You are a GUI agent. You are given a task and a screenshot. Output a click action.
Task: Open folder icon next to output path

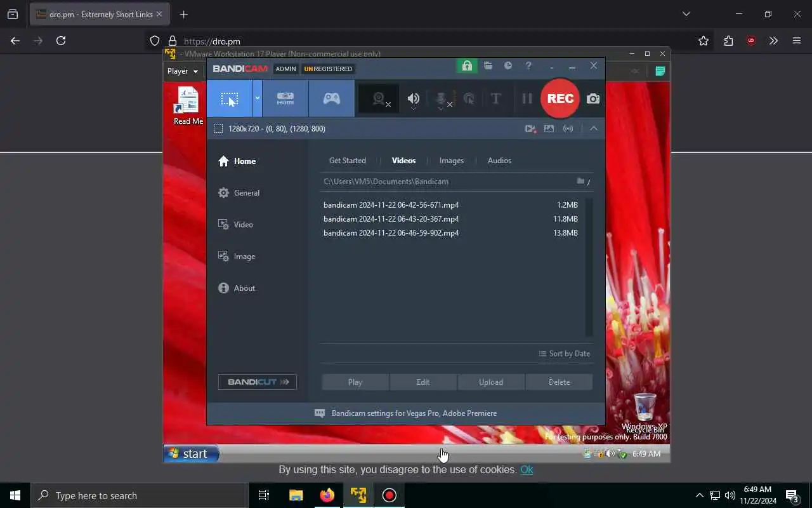[580, 181]
